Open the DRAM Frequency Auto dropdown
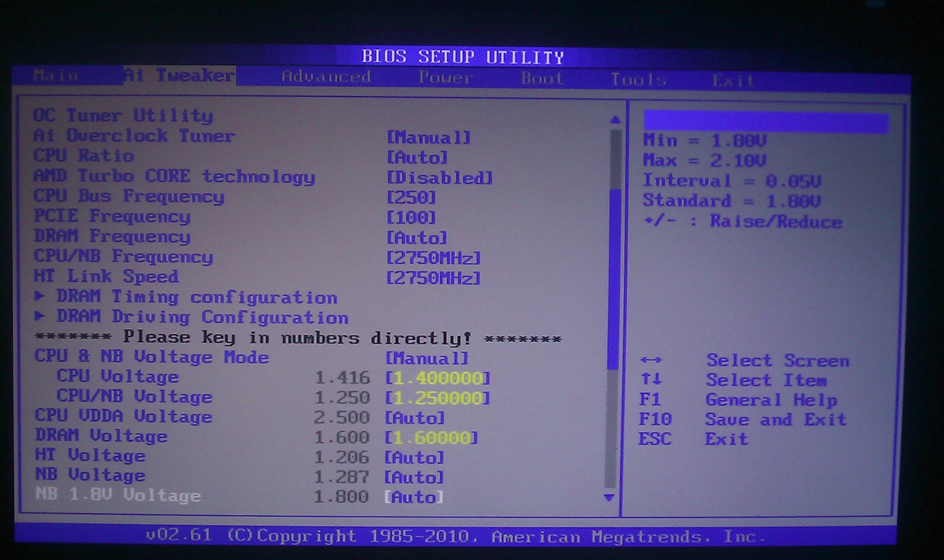The height and width of the screenshot is (560, 944). coord(417,238)
